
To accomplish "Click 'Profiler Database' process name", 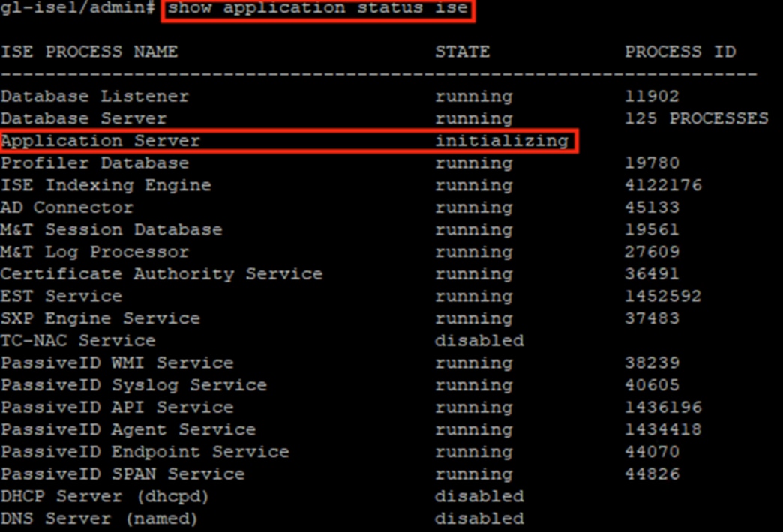I will (95, 163).
